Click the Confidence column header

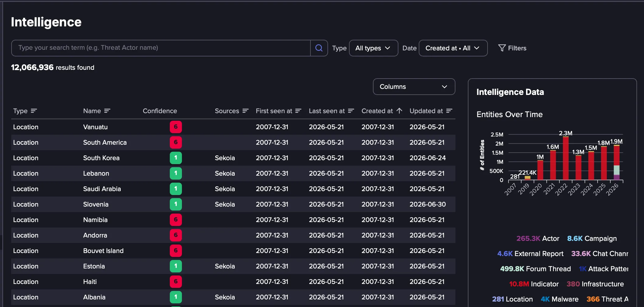[160, 111]
